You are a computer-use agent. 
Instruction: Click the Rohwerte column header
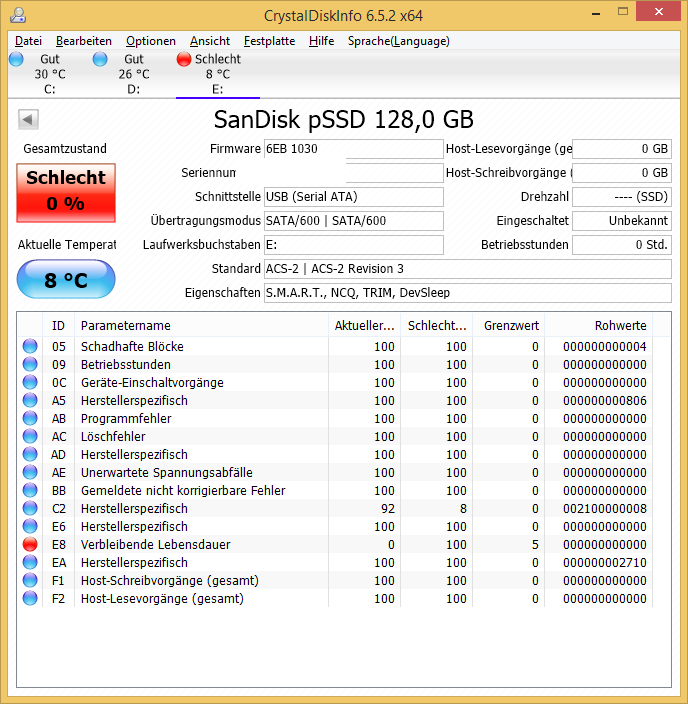click(x=599, y=326)
